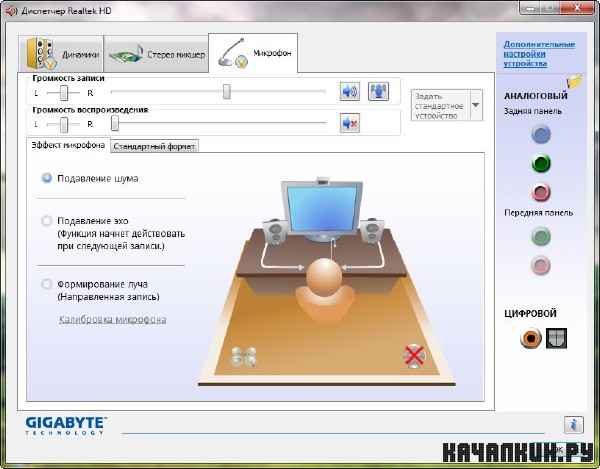
Task: Open the Эффект микрофона sub-tab
Action: pyautogui.click(x=68, y=145)
